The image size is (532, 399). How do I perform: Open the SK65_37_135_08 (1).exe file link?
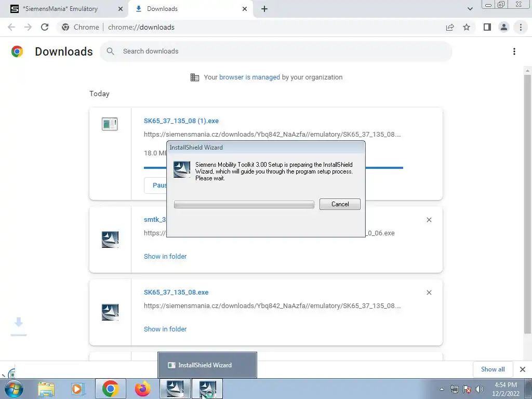point(181,121)
